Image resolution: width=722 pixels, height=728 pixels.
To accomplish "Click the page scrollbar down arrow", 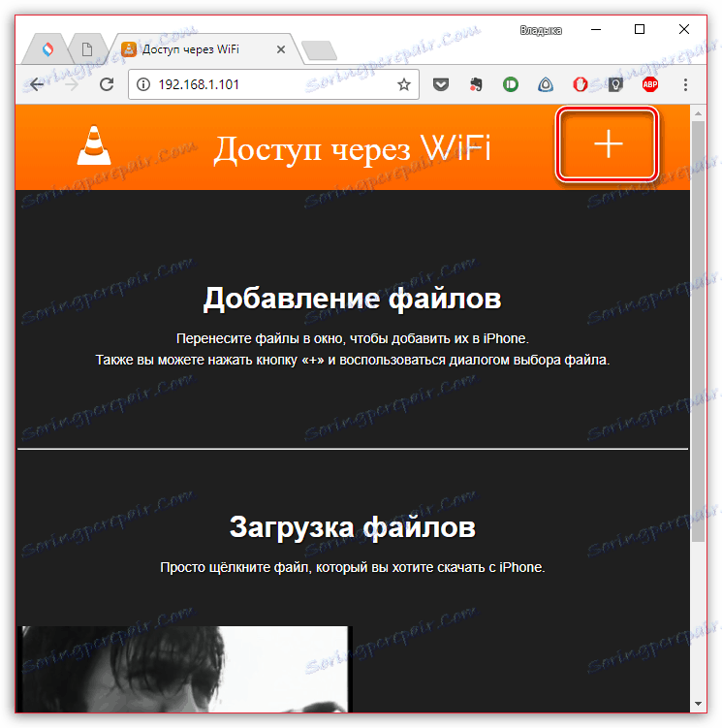I will 698,704.
